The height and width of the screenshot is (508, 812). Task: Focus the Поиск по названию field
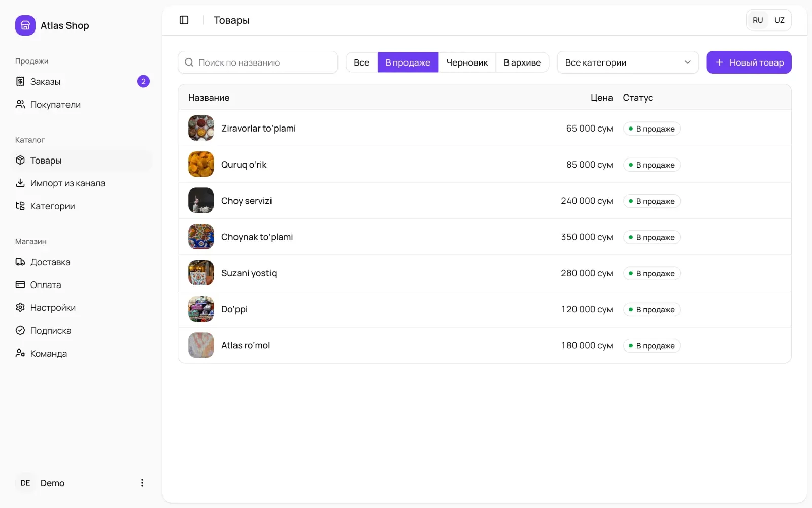[258, 62]
